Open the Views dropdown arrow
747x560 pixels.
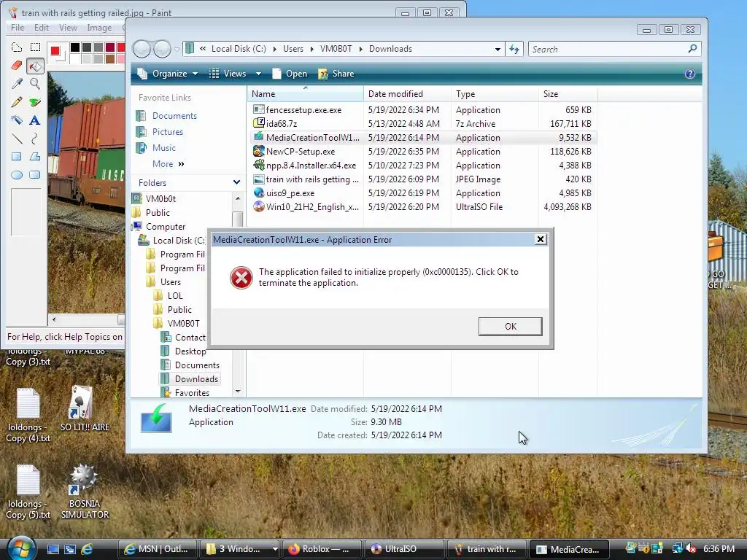click(x=258, y=74)
